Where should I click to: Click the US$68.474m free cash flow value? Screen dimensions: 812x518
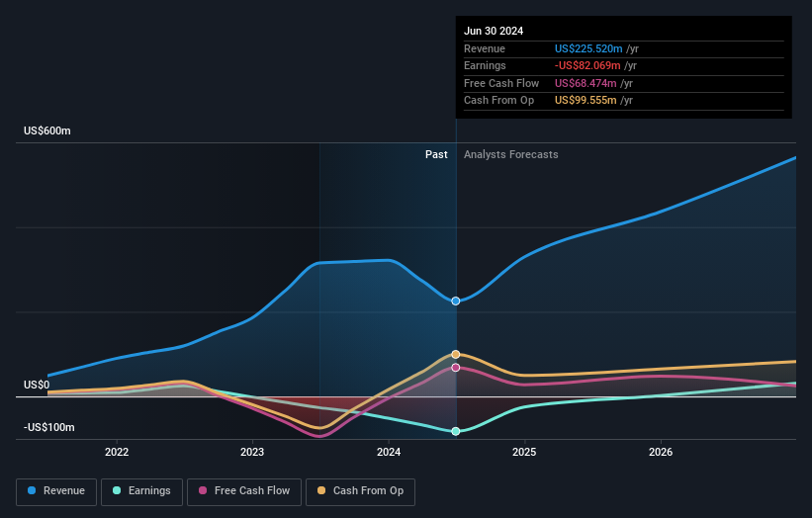click(x=586, y=83)
